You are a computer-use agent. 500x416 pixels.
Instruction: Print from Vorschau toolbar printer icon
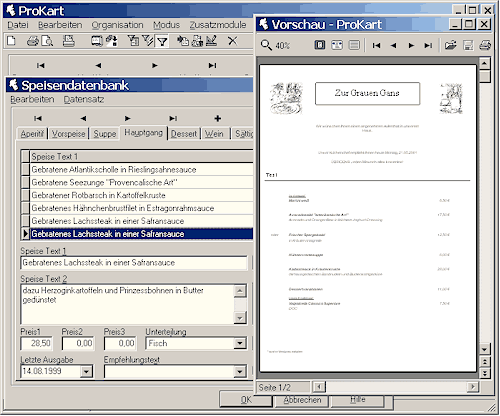pos(485,45)
